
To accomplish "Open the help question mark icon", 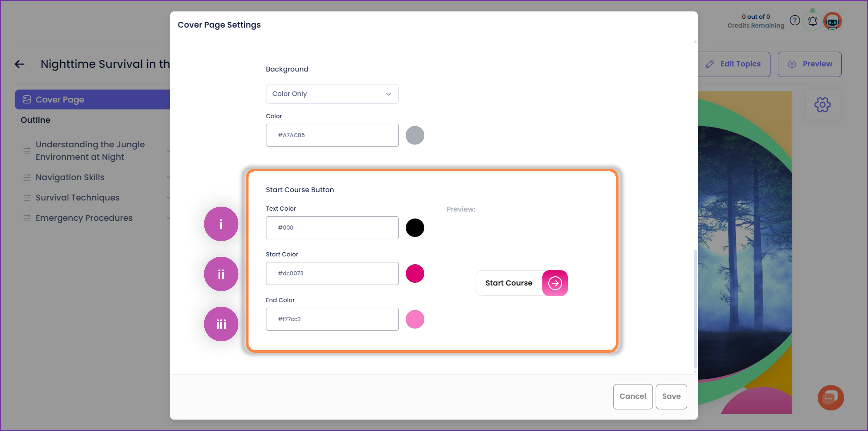I will (x=795, y=21).
